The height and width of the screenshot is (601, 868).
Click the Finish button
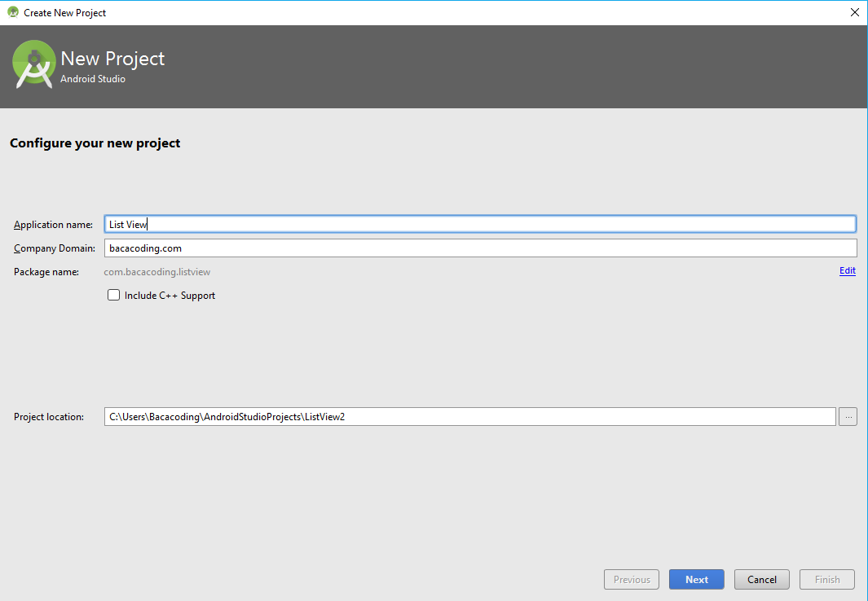(x=826, y=579)
